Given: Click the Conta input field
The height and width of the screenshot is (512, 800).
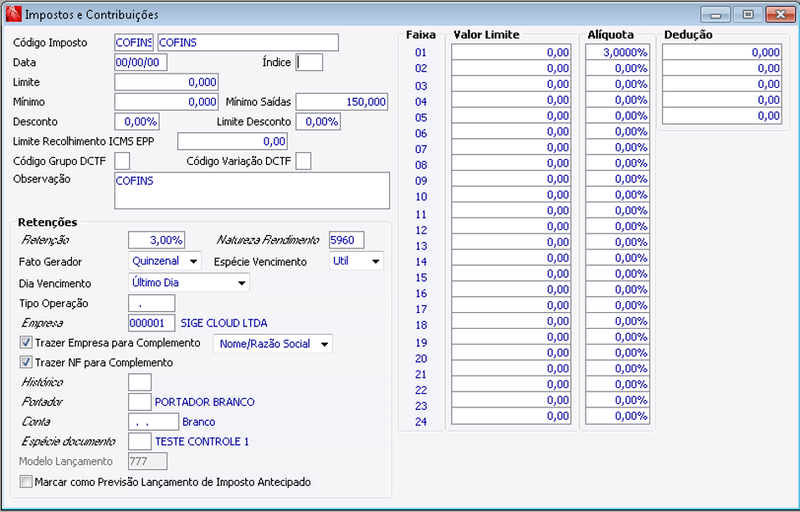Looking at the screenshot, I should [154, 422].
